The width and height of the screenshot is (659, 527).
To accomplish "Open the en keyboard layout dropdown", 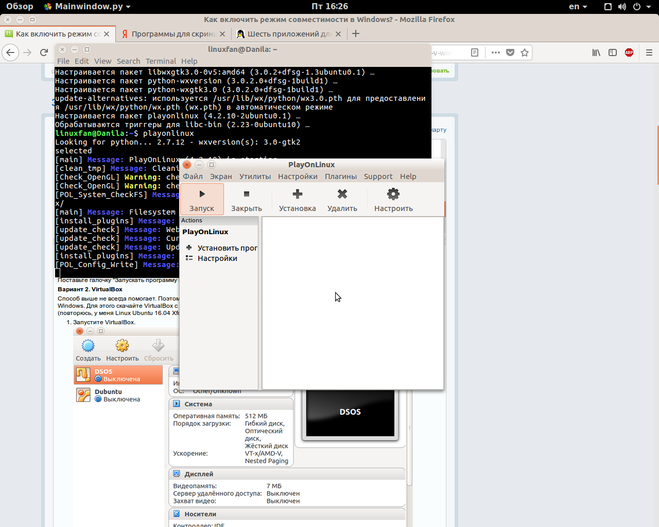I will pyautogui.click(x=578, y=6).
